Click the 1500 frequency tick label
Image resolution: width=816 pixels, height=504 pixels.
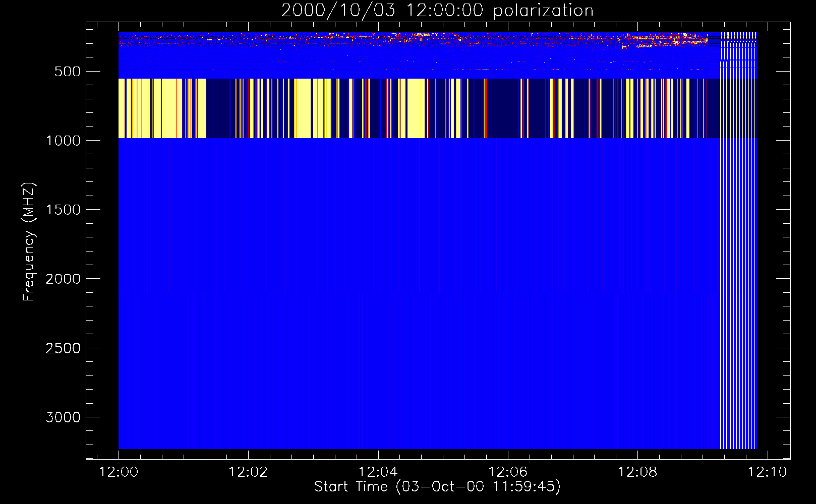[x=63, y=210]
